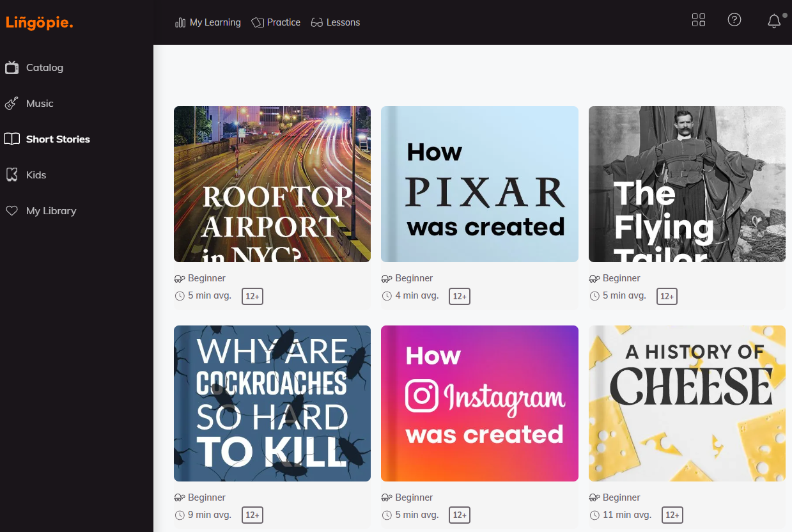Click the Short Stories book icon
The height and width of the screenshot is (532, 792).
(12, 139)
